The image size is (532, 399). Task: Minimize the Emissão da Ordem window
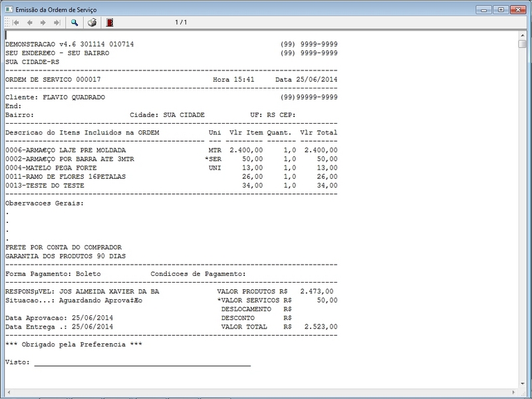point(485,9)
